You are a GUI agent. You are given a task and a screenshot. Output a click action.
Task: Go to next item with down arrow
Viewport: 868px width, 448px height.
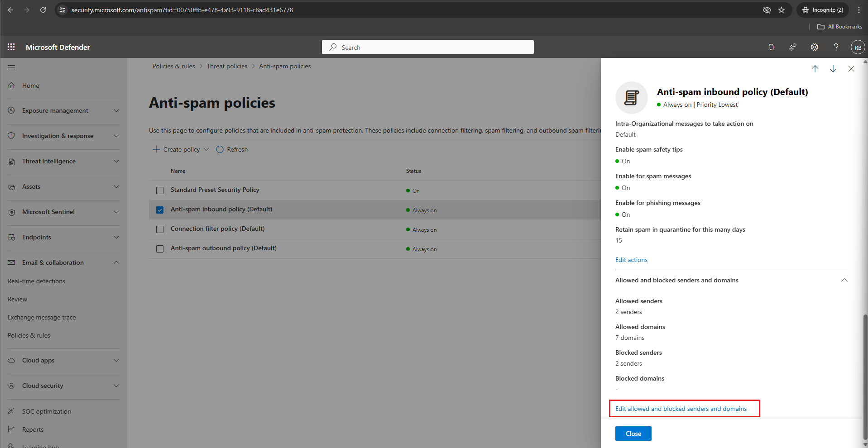[833, 69]
